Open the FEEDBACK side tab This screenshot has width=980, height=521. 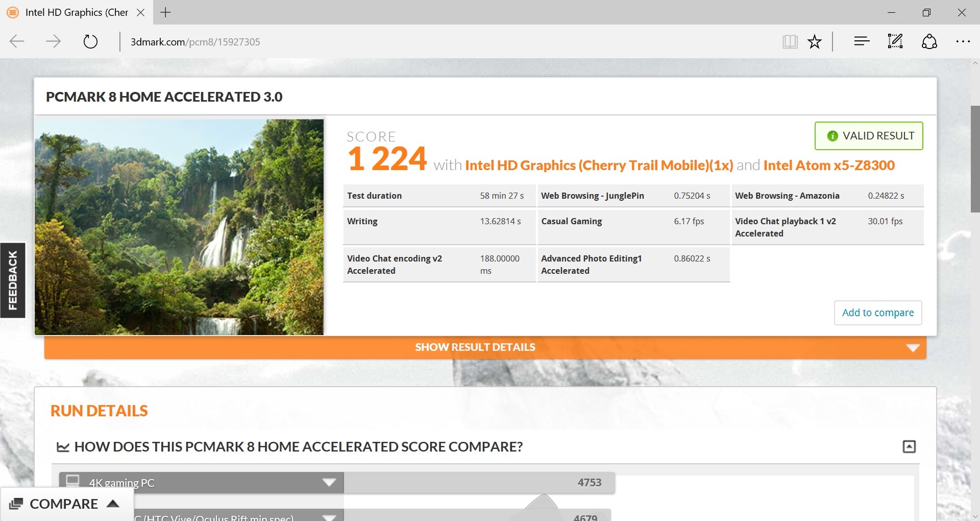point(13,280)
